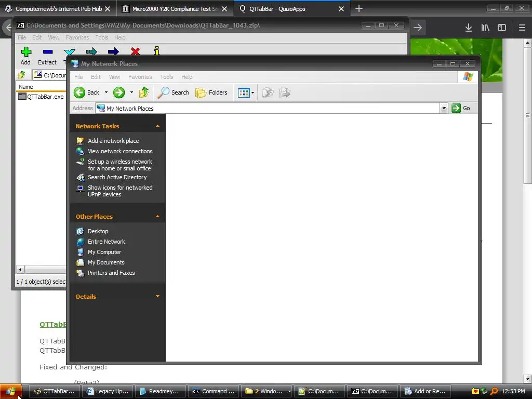Open the browser hamburger menu
532x399 pixels.
coord(522,28)
